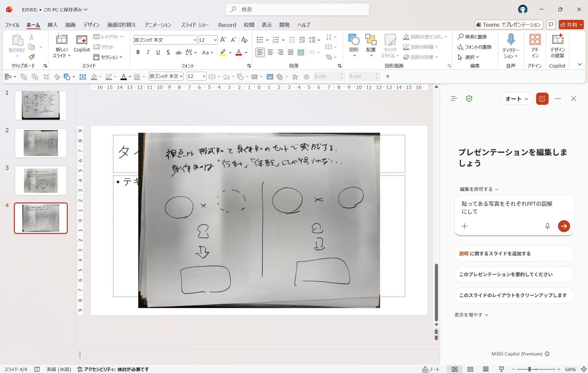Click the font color red A swatch

tap(238, 52)
